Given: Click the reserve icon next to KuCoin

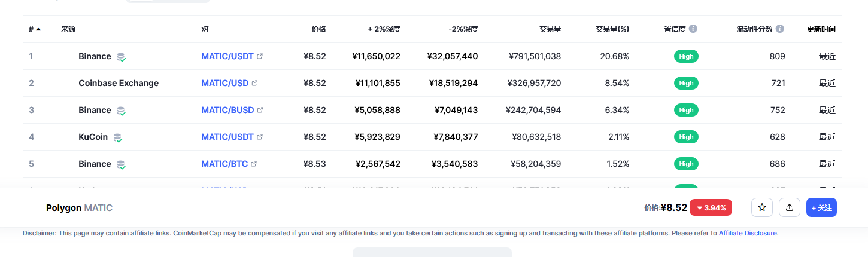Looking at the screenshot, I should click(x=118, y=137).
